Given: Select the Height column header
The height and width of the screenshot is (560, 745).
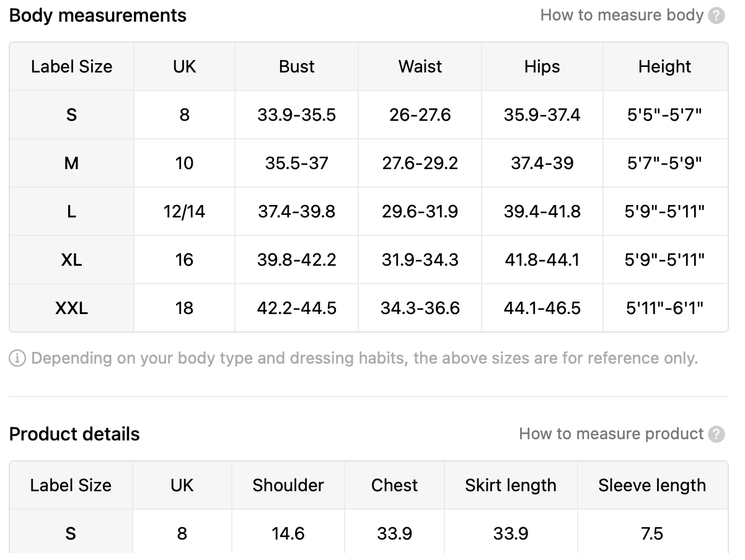Looking at the screenshot, I should (665, 67).
